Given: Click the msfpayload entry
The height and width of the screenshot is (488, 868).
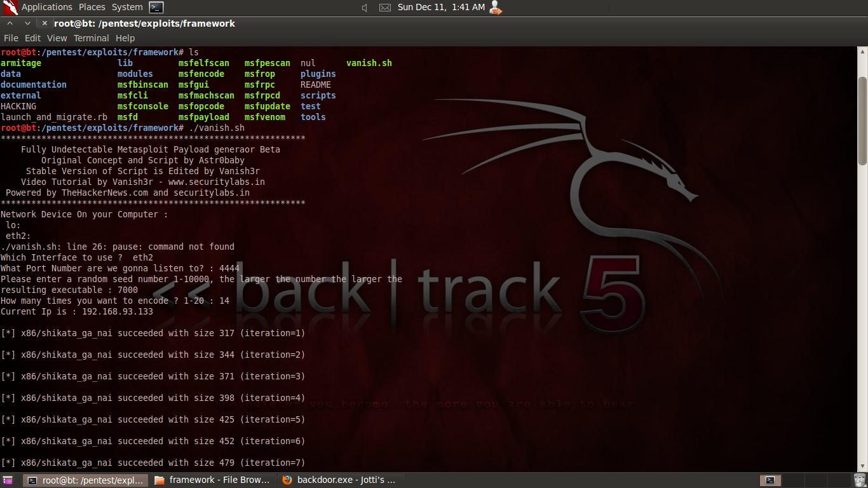Looking at the screenshot, I should coord(204,117).
